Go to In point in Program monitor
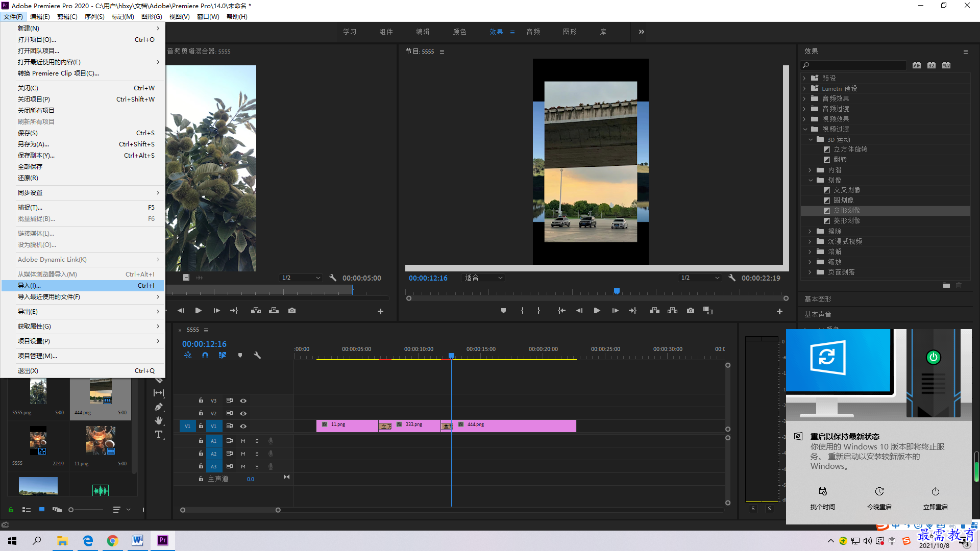 click(x=561, y=311)
